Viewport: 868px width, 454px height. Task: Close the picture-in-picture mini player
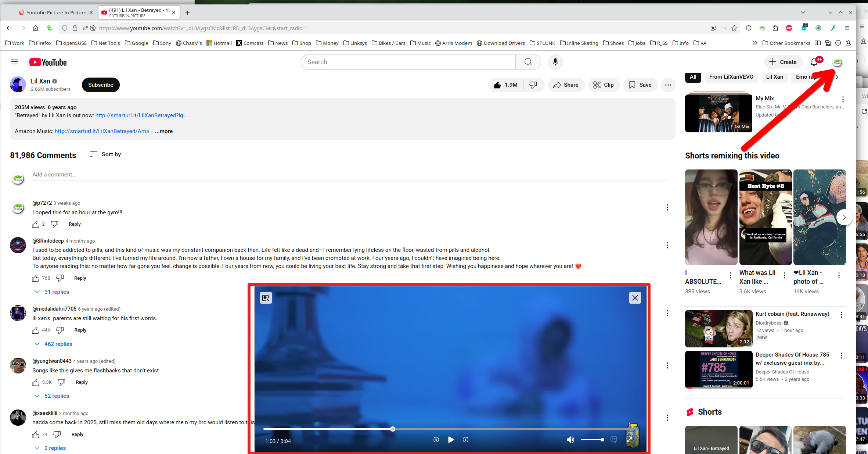[x=635, y=298]
